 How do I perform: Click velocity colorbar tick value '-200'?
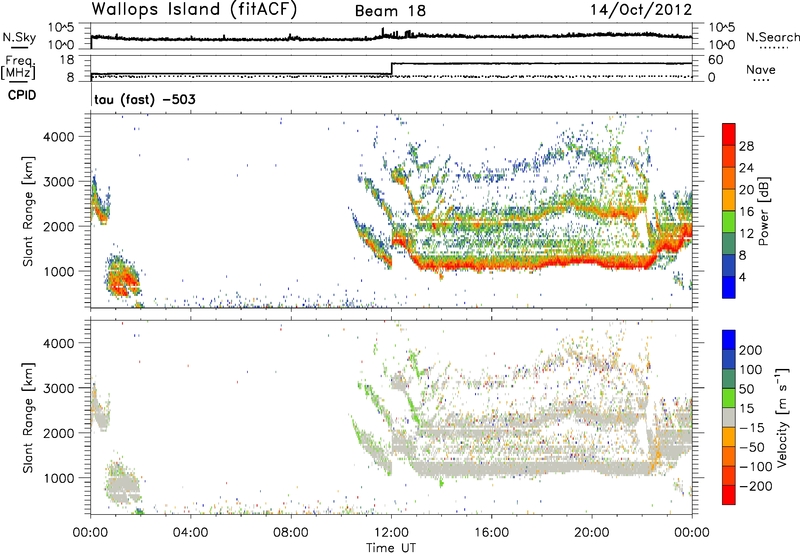pos(756,486)
